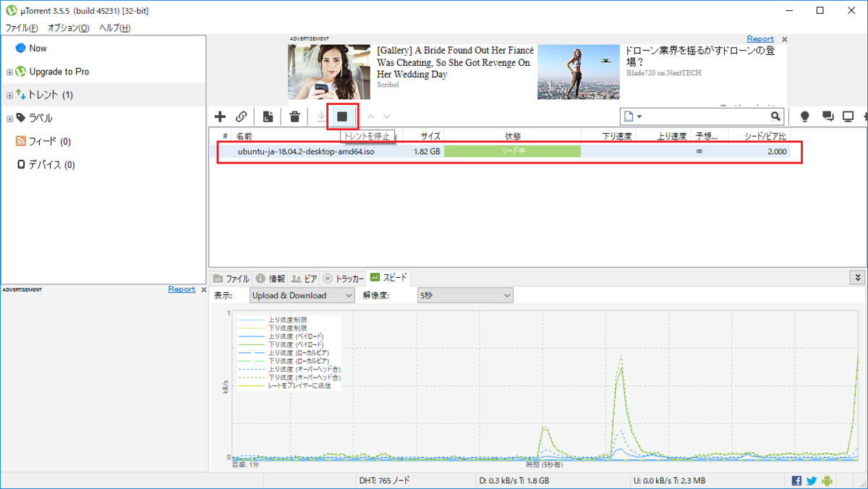Click the lightbulb icon in toolbar

pyautogui.click(x=804, y=116)
